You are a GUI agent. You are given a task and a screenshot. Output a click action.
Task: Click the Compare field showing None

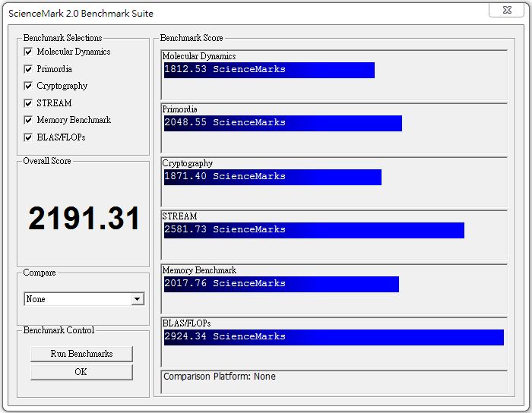point(78,299)
